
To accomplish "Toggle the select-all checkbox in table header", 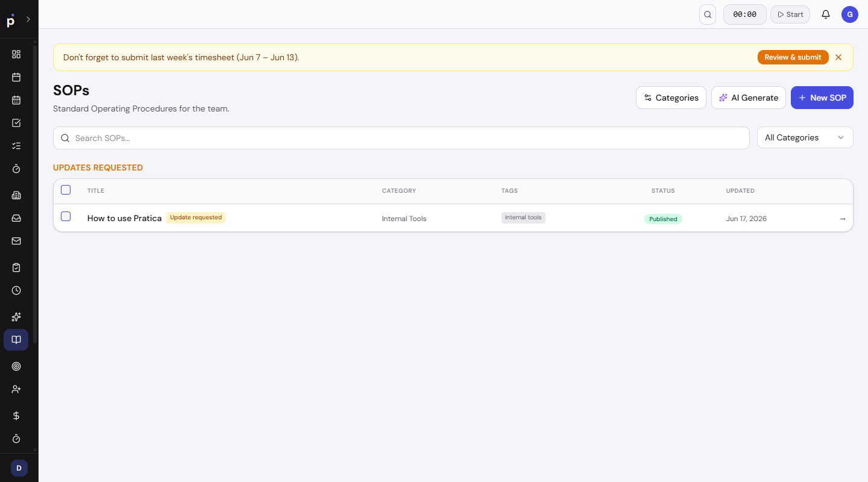I will 66,190.
